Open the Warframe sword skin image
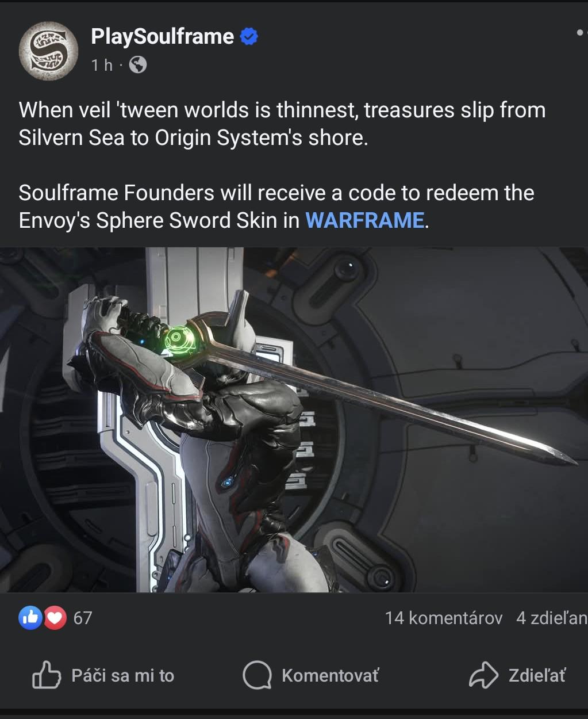The width and height of the screenshot is (588, 719). [x=294, y=420]
